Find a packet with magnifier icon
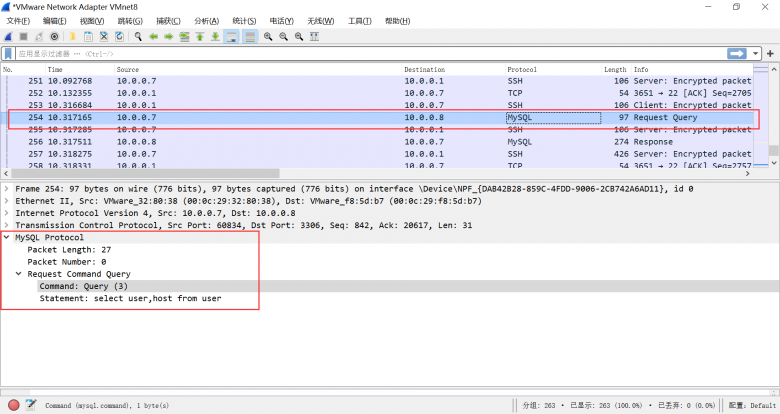Image resolution: width=780 pixels, height=414 pixels. 138,36
